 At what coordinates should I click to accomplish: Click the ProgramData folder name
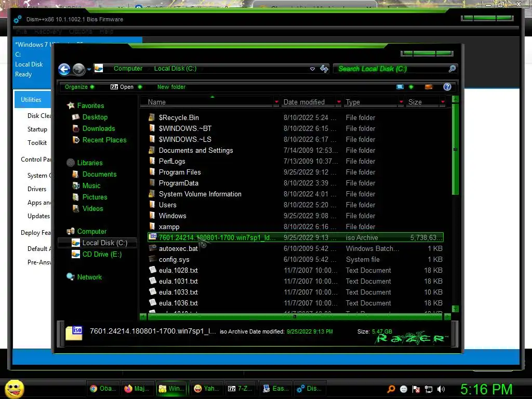179,183
